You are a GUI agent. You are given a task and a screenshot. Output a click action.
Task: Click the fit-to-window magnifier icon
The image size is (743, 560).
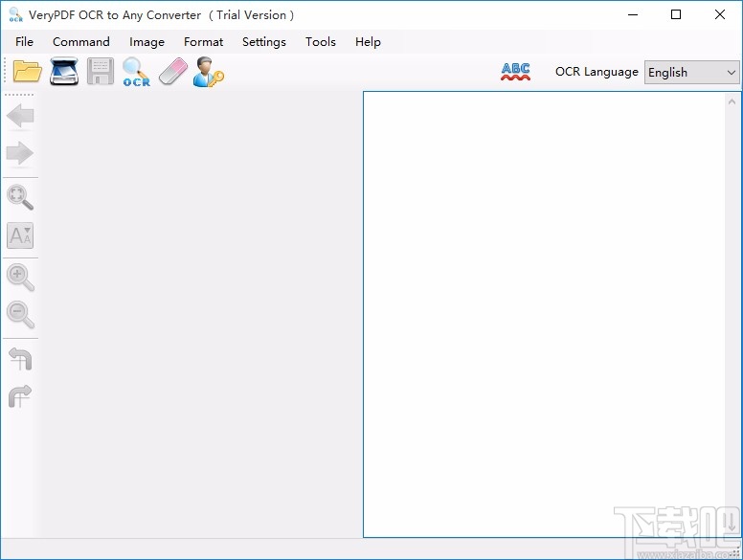click(20, 197)
